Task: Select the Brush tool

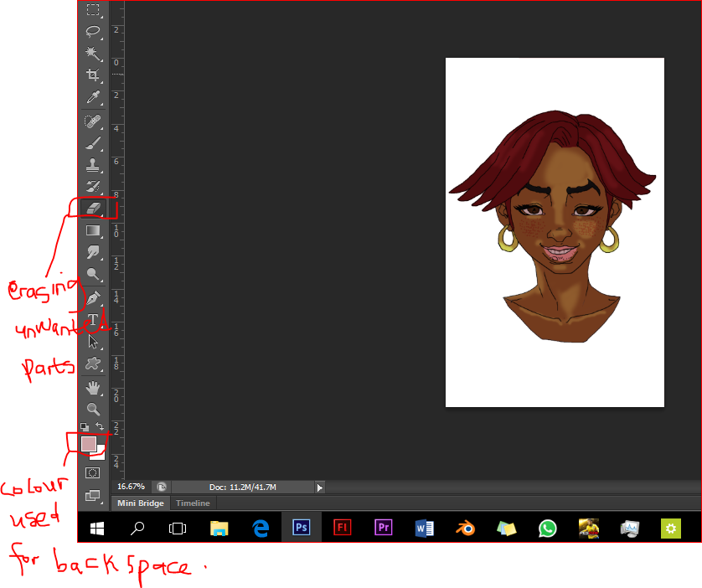Action: click(x=93, y=143)
